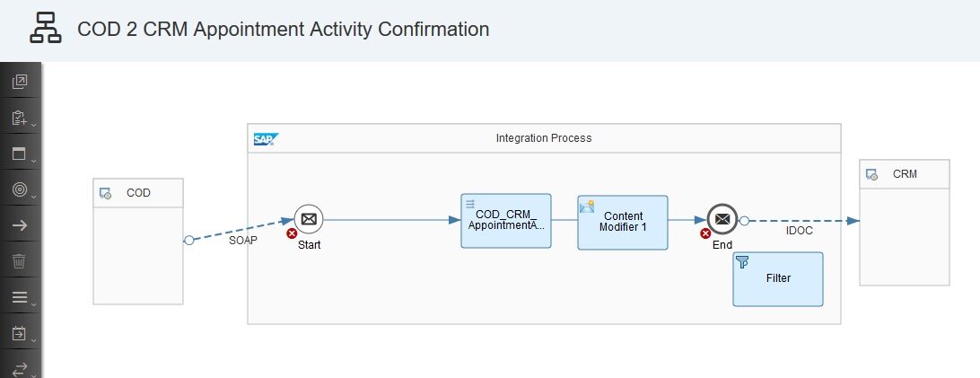Click the trash delete icon
Viewport: 980px width, 378px height.
click(20, 261)
